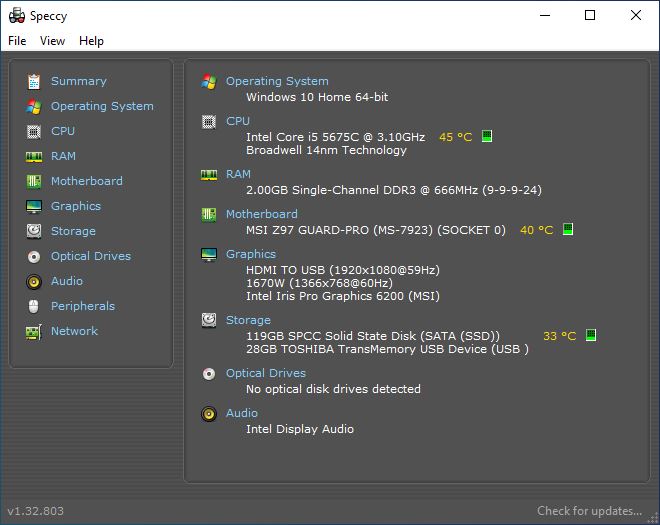660x525 pixels.
Task: Click Motherboard heading link in summary
Action: (x=262, y=214)
